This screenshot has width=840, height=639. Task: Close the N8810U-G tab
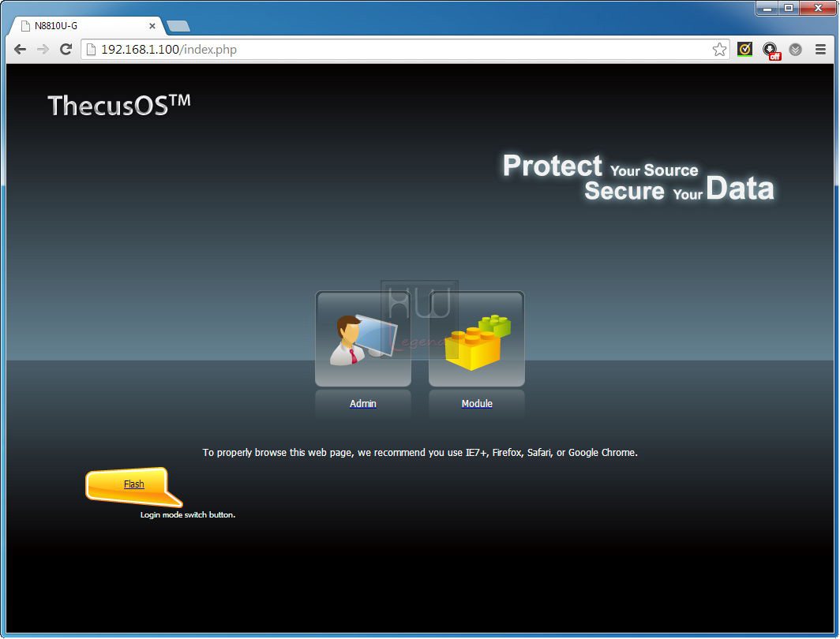152,26
